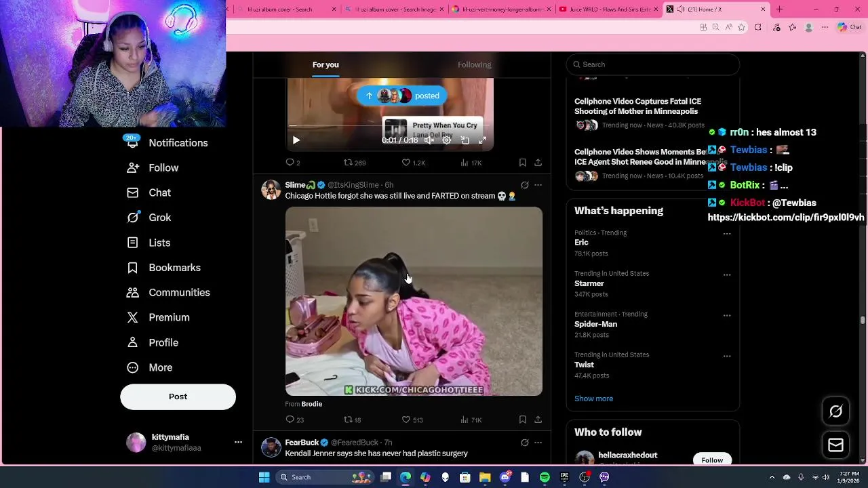Add this page to browser favorites
868x488 pixels.
click(x=741, y=27)
